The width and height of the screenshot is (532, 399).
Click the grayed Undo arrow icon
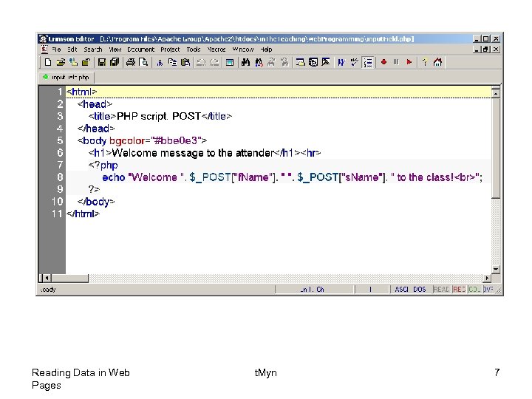[201, 62]
